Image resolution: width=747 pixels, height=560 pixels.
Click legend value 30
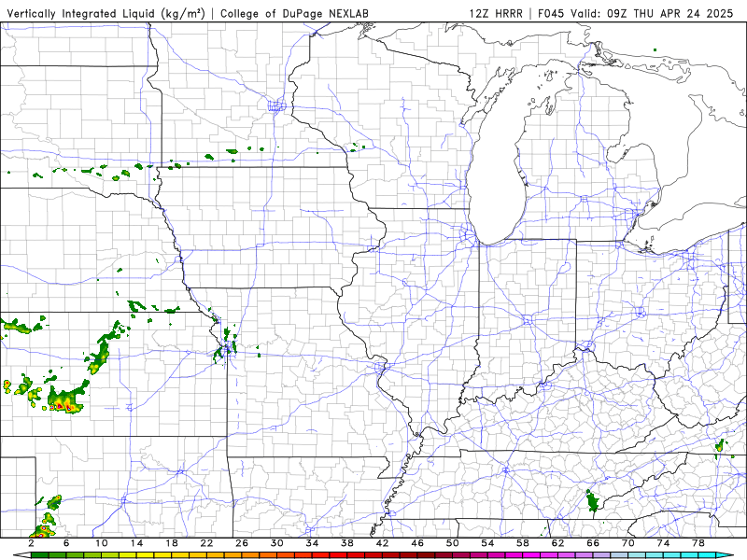pyautogui.click(x=277, y=543)
